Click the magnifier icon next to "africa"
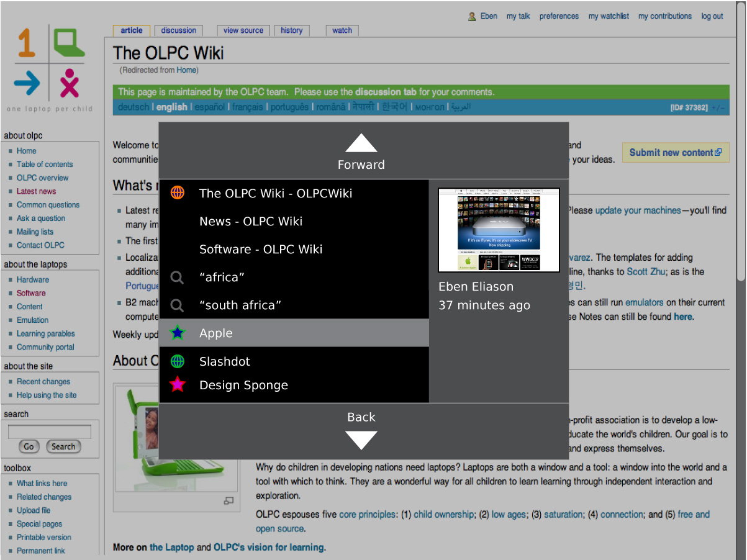This screenshot has width=747, height=560. click(x=178, y=278)
